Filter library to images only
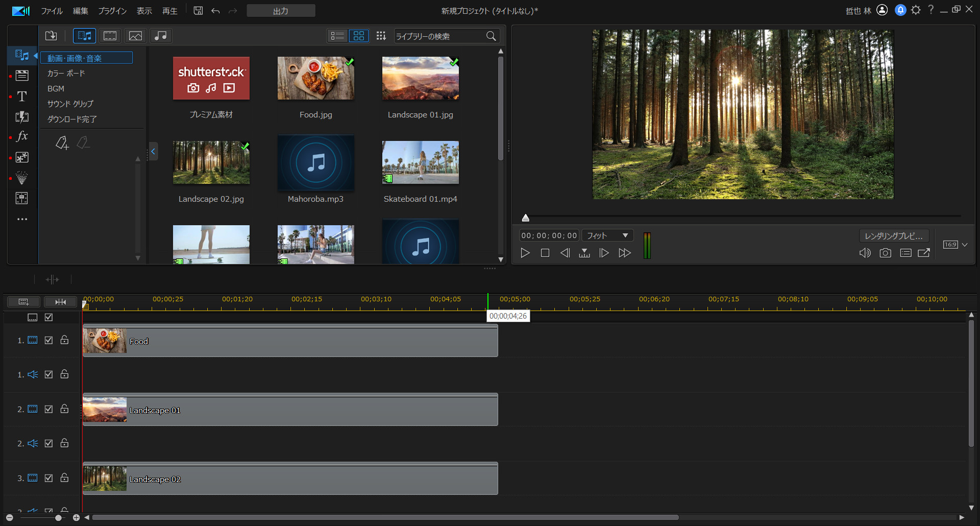 [135, 36]
